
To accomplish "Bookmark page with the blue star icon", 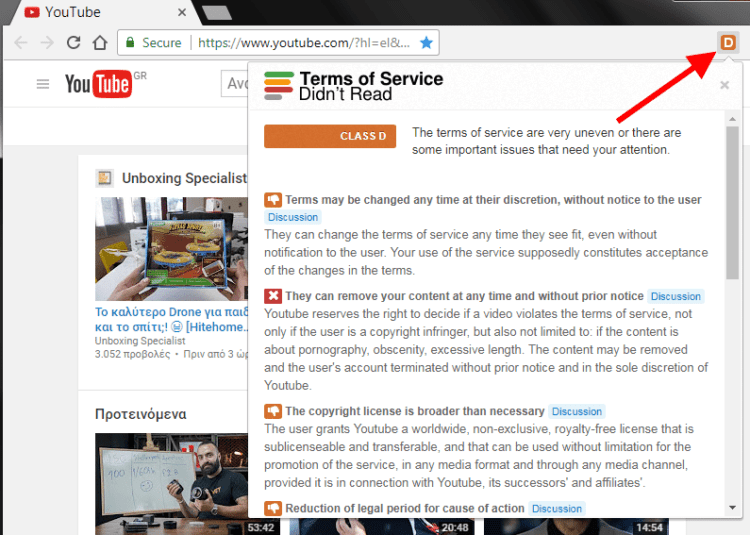I will coord(426,43).
